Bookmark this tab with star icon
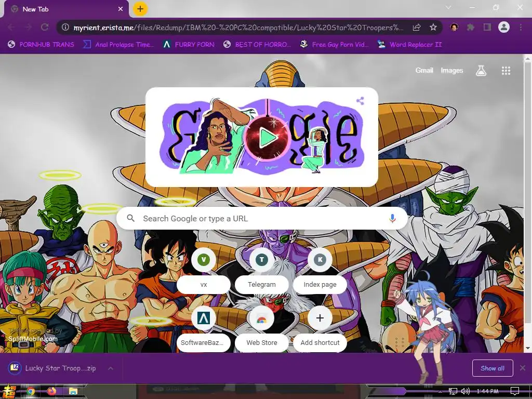532x399 pixels. coord(433,27)
